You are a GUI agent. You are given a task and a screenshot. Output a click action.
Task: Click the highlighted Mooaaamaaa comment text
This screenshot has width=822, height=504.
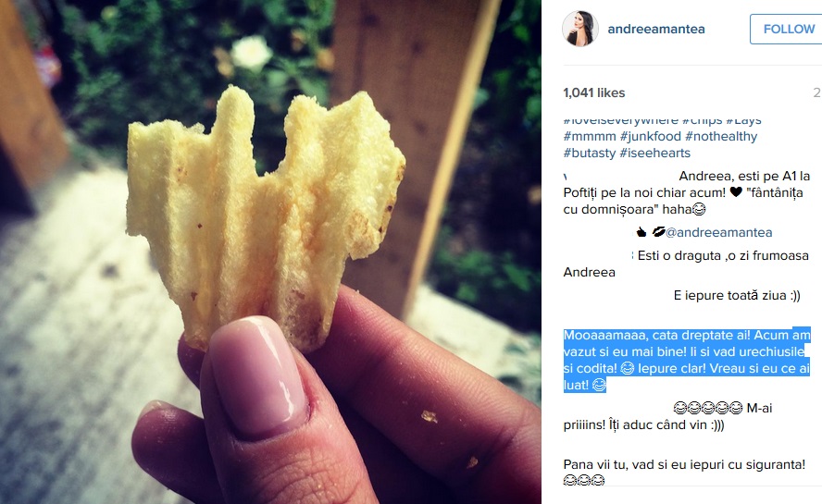pos(687,360)
